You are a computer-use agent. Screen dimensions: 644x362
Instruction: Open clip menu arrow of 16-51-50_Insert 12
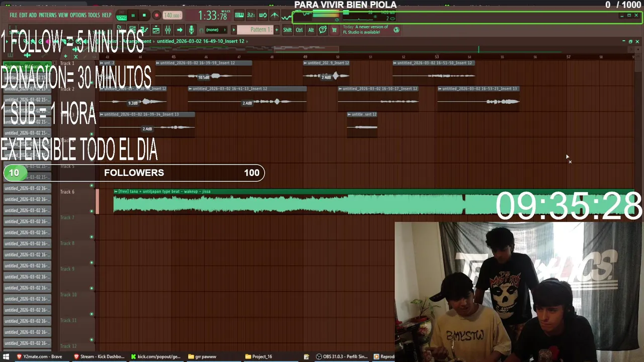pyautogui.click(x=395, y=63)
